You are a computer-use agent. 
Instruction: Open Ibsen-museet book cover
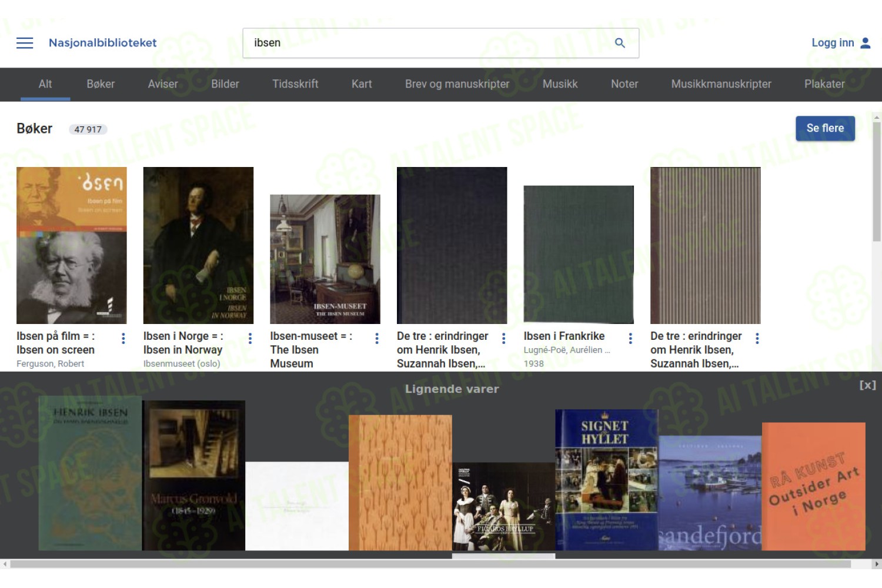[x=325, y=259]
